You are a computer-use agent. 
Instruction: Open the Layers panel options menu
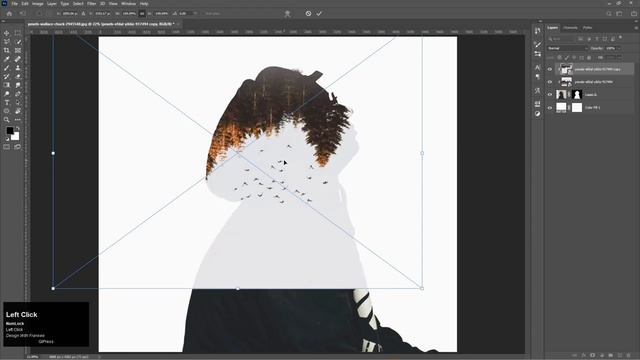(x=636, y=28)
